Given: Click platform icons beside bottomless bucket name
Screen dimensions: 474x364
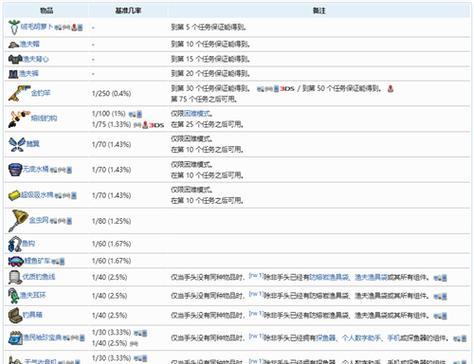Looking at the screenshot, I should [61, 170].
